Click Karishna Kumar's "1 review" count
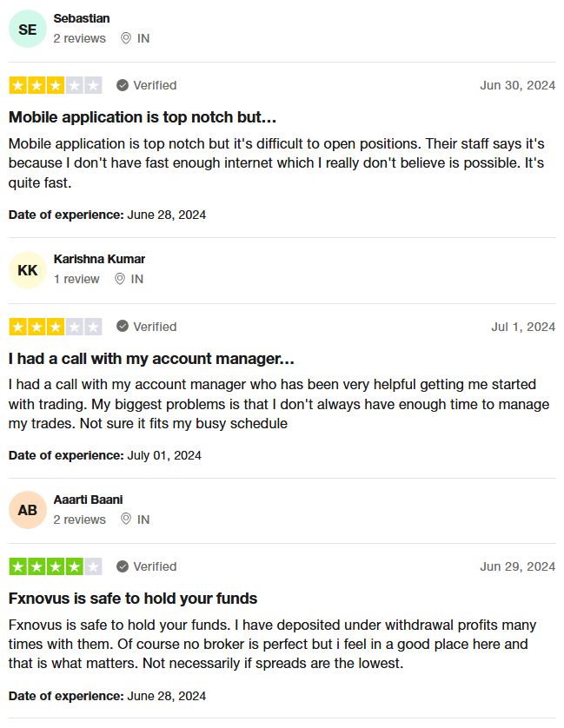This screenshot has width=564, height=728. 76,279
